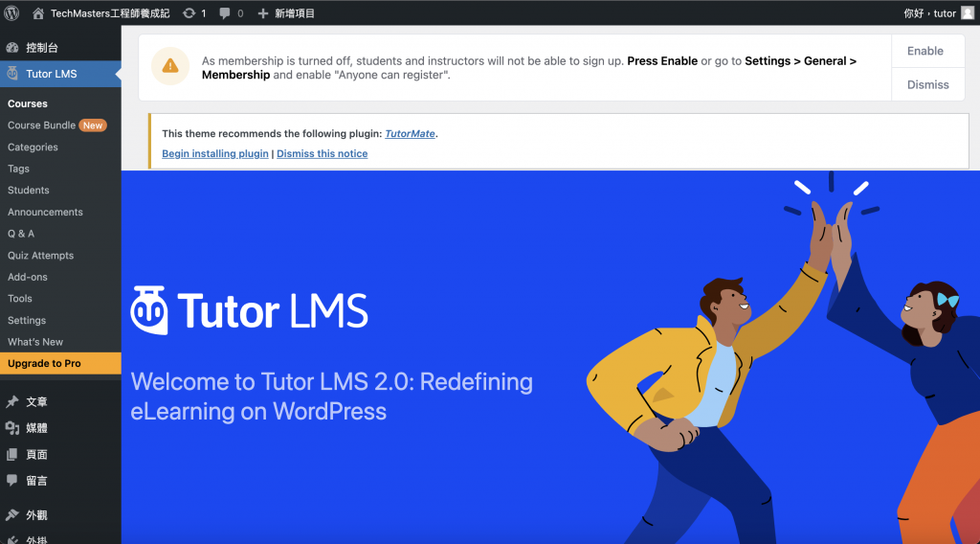Open the 你好, tutor account menu

(x=929, y=13)
